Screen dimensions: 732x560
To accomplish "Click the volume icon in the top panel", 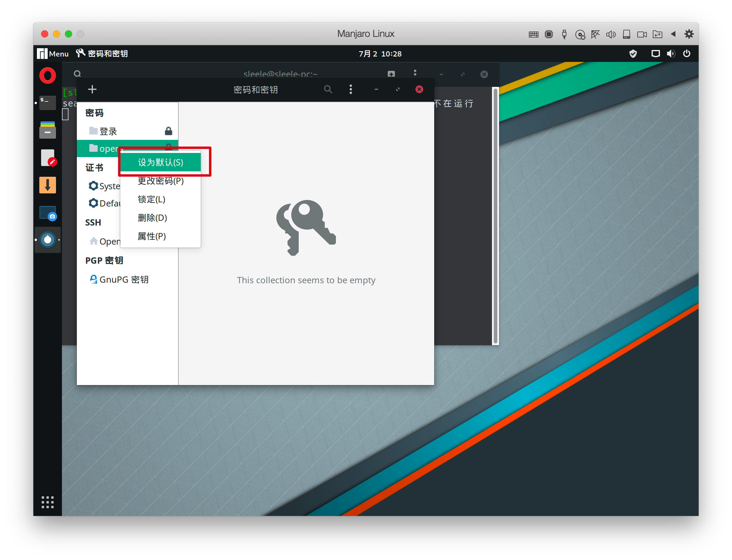I will point(671,54).
